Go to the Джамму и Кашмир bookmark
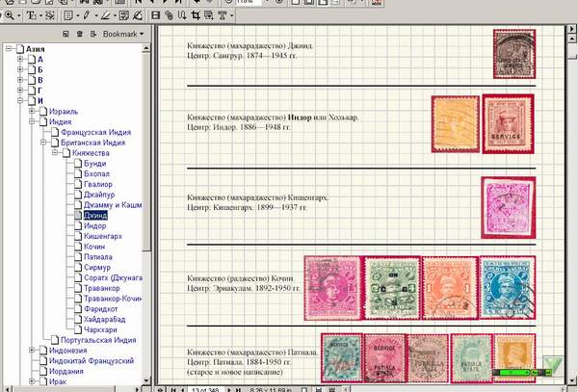The width and height of the screenshot is (578, 392). coord(113,204)
